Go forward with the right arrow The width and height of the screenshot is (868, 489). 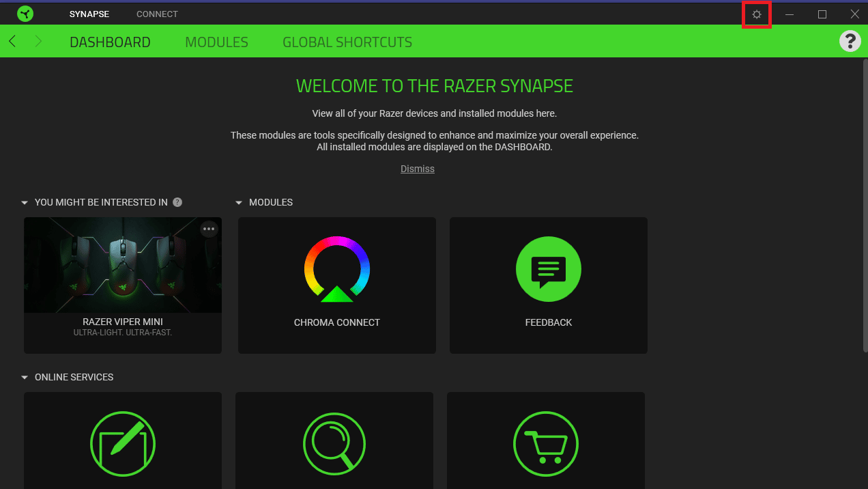[x=38, y=42]
